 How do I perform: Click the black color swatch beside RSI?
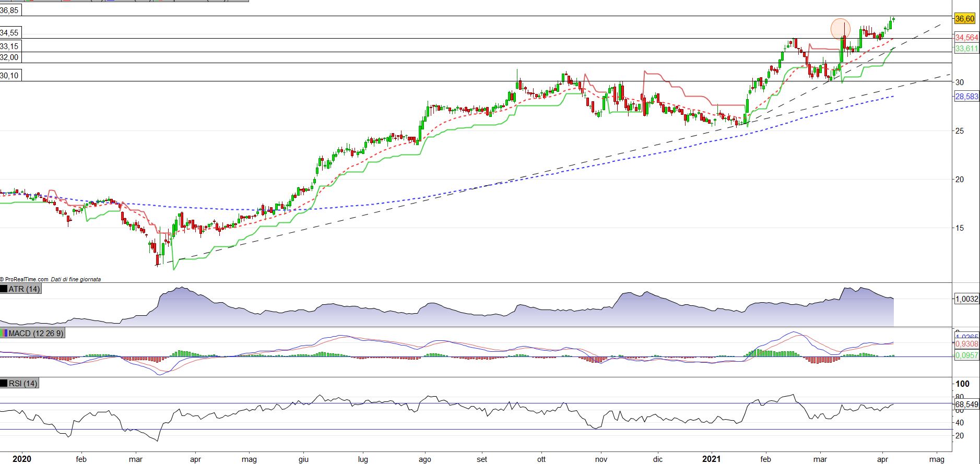[4, 384]
